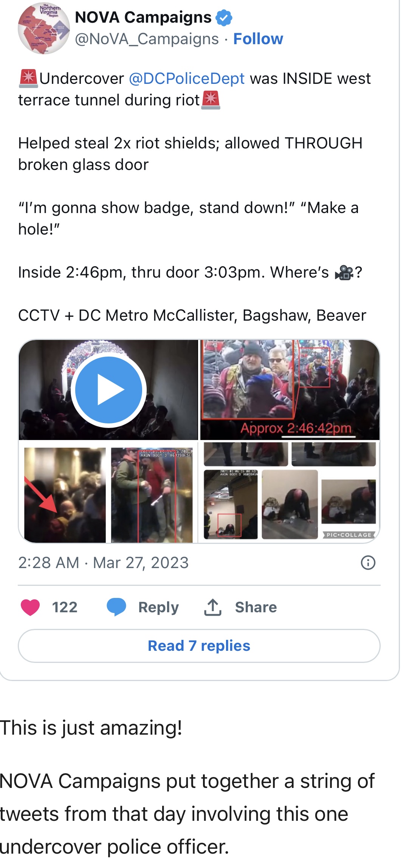
Task: Click the NOVA Campaigns profile avatar
Action: tap(44, 28)
